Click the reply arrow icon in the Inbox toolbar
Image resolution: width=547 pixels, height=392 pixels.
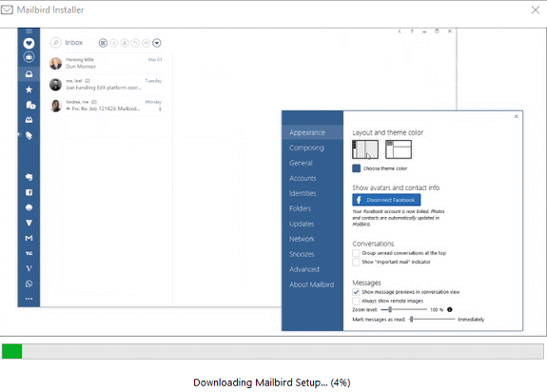135,43
